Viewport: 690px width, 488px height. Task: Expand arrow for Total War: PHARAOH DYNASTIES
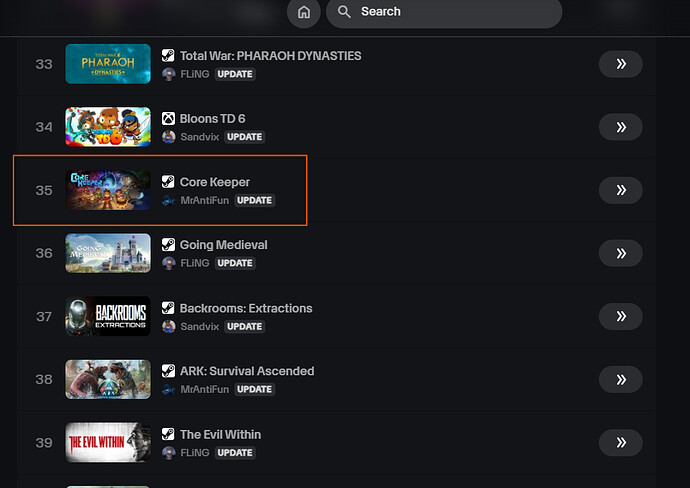[x=620, y=64]
